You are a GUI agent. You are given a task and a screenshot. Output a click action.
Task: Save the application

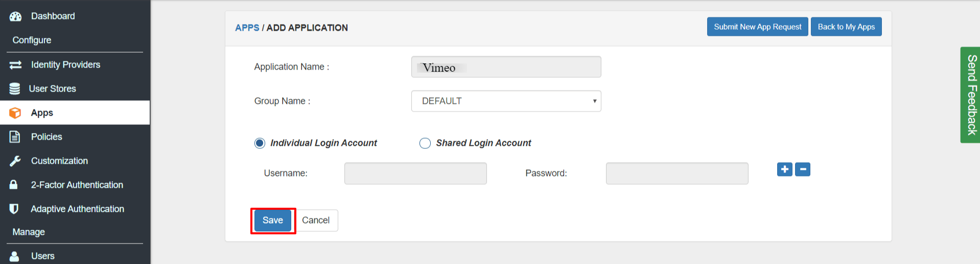(x=273, y=221)
